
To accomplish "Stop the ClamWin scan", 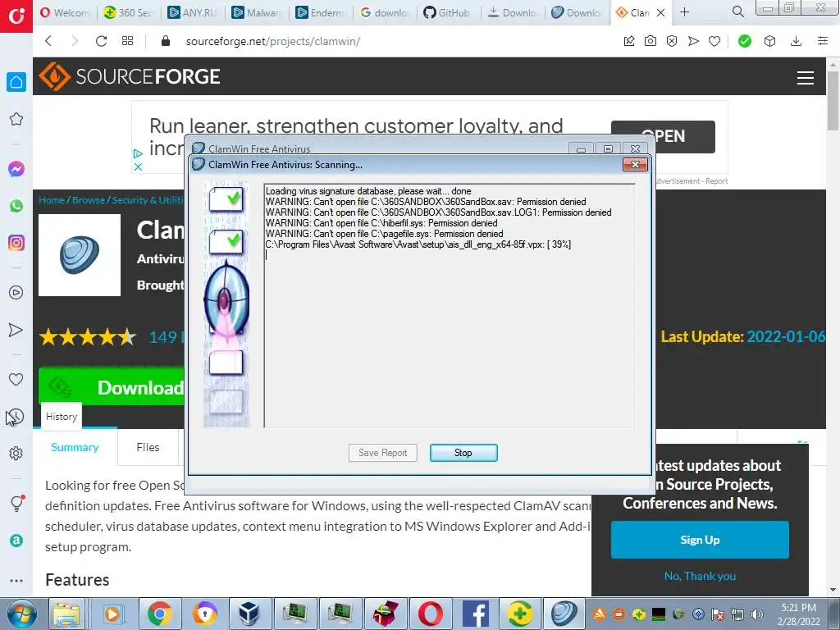I will [463, 453].
